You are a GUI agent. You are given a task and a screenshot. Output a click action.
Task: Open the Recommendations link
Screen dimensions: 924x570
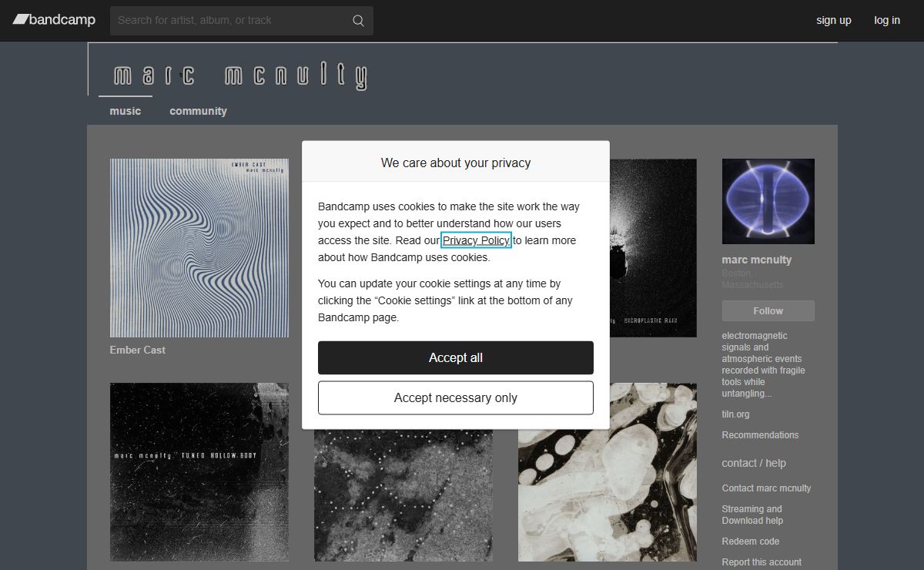click(x=760, y=435)
